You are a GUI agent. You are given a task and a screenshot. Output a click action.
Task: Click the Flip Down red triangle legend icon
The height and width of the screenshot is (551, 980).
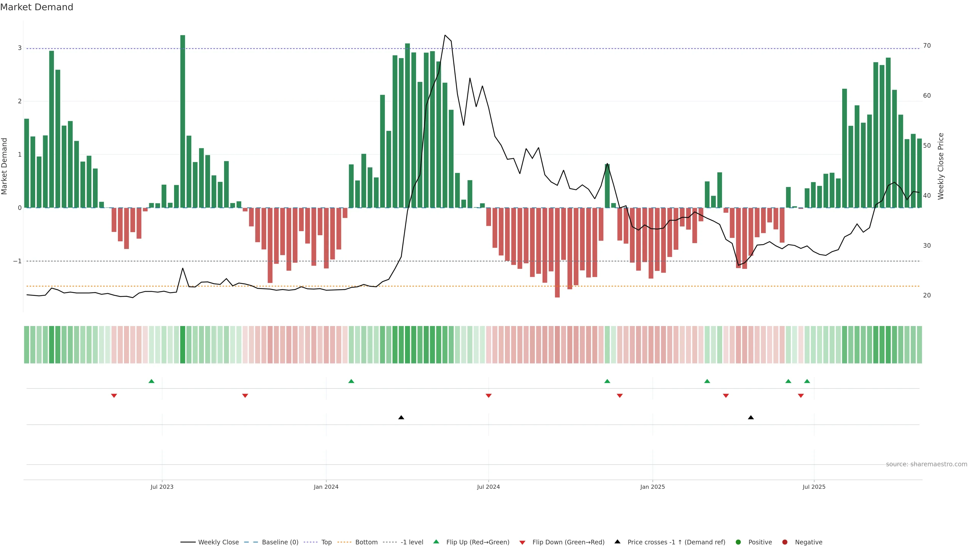(x=522, y=542)
